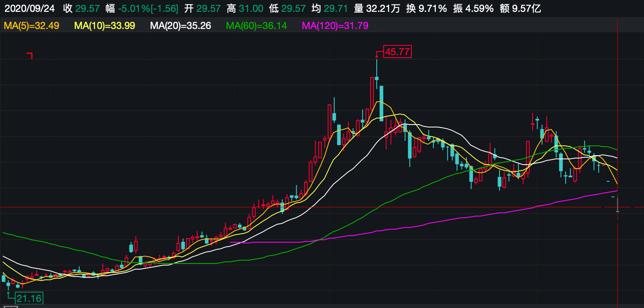Click the change value -5.01%[-1.56]

tap(148, 9)
